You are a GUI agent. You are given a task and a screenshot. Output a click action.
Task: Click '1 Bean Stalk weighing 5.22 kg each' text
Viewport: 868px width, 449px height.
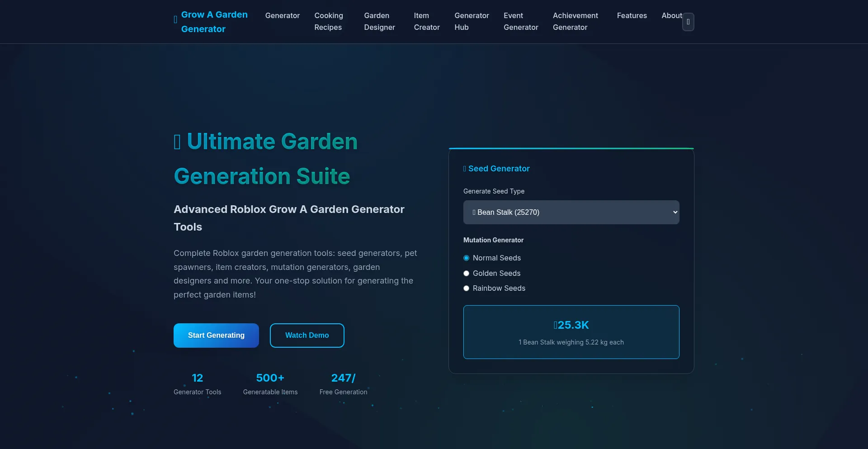(571, 342)
